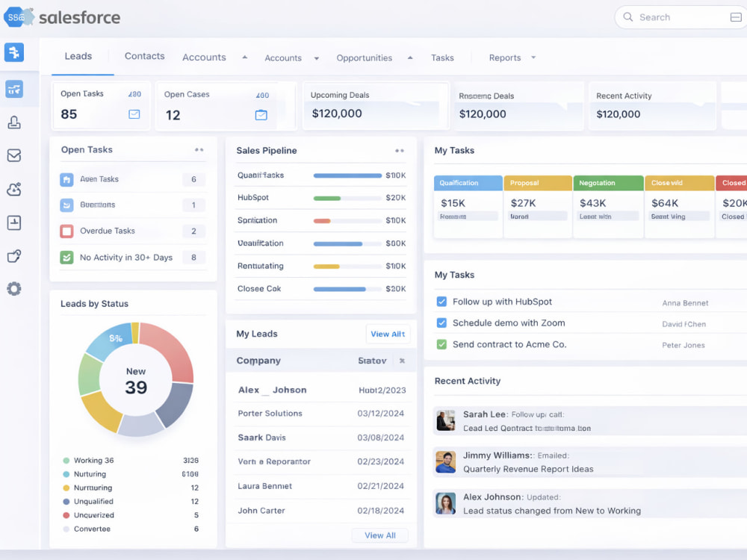Click the magnifier icon in search bar
Viewport: 747px width, 560px height.
pyautogui.click(x=628, y=17)
